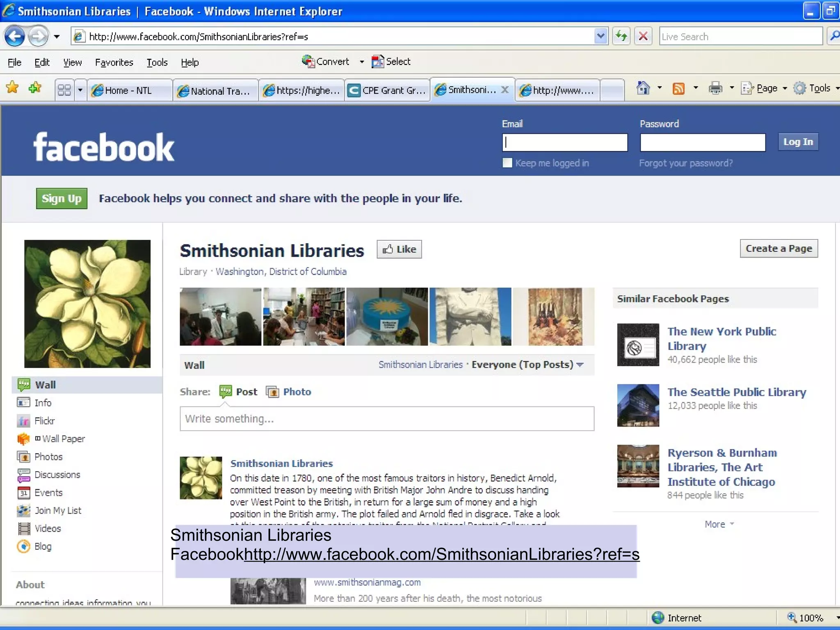Expand the Home button dropdown arrow
The image size is (840, 630).
(x=660, y=88)
